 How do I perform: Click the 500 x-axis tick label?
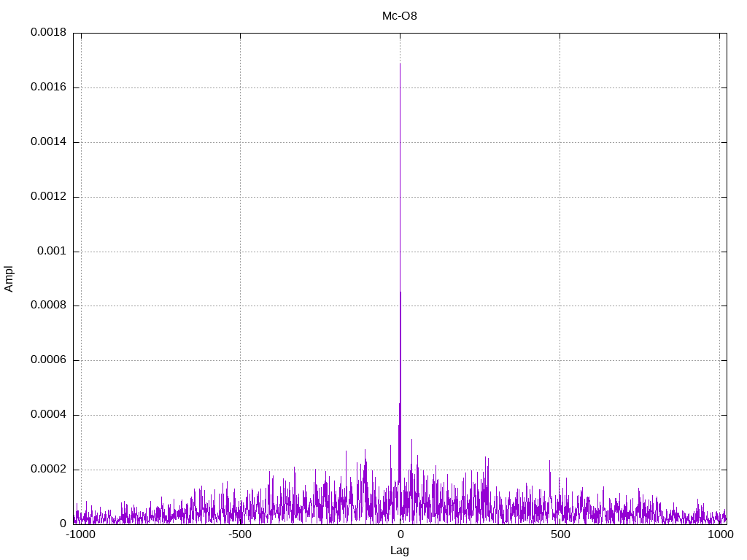coord(560,535)
